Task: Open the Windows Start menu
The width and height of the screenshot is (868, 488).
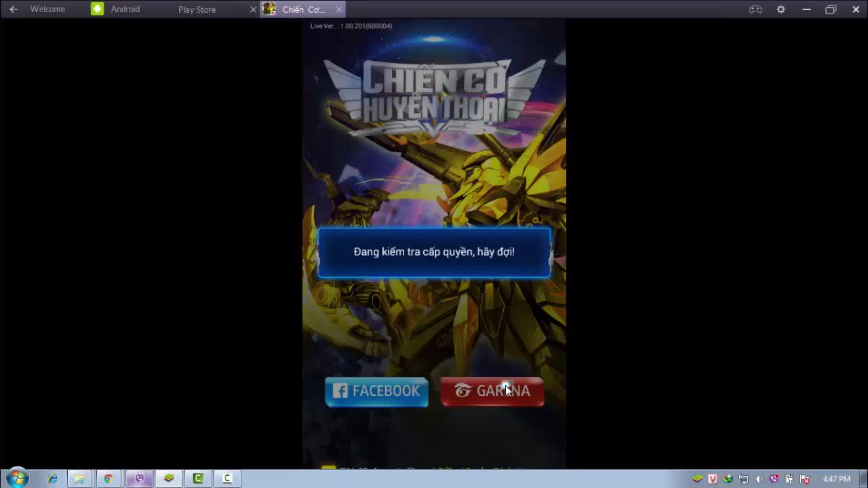Action: click(17, 479)
